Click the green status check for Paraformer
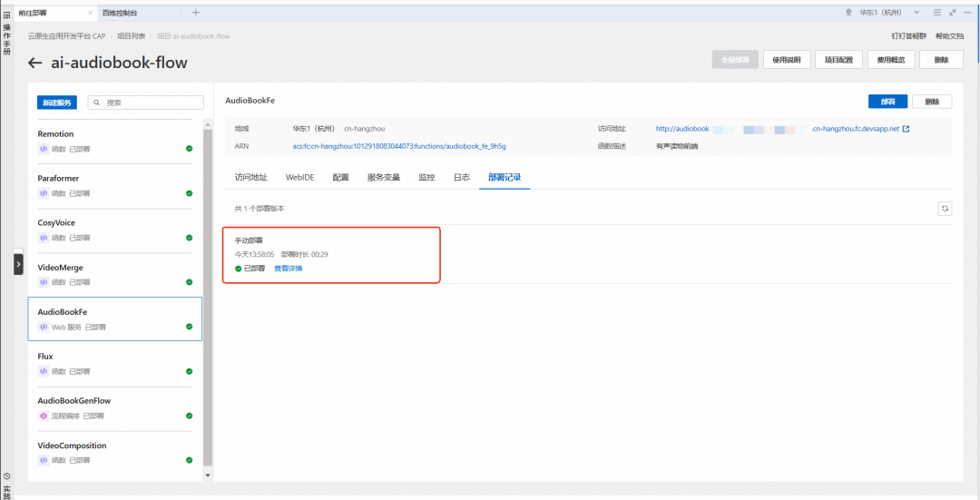This screenshot has height=500, width=980. 189,193
